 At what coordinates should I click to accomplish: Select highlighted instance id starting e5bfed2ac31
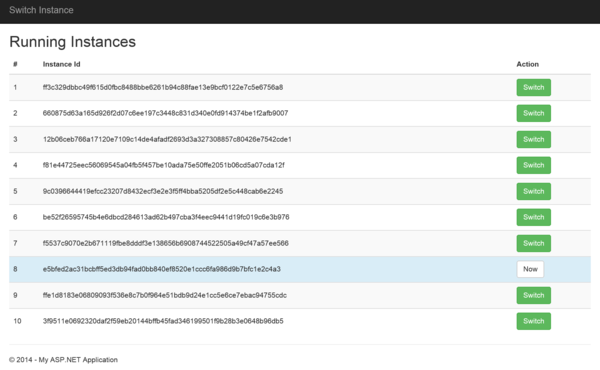(162, 269)
